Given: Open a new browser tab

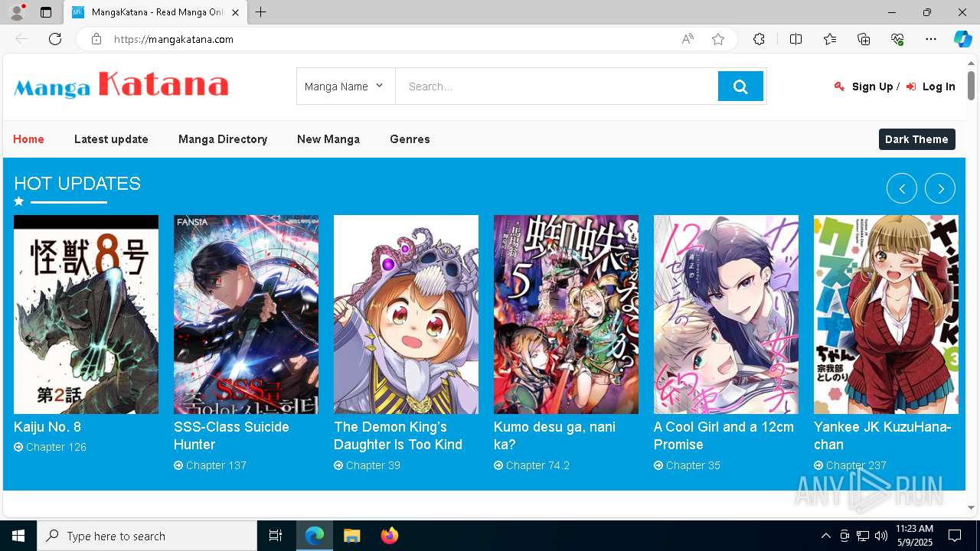Looking at the screenshot, I should [260, 12].
